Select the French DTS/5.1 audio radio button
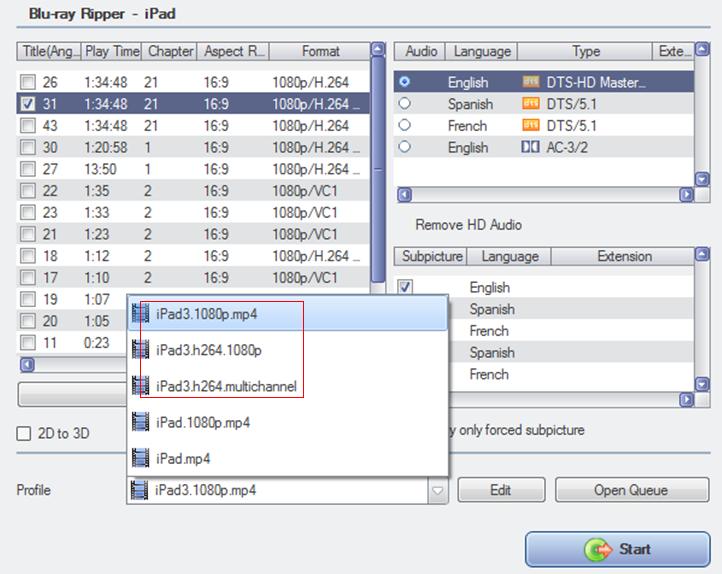The height and width of the screenshot is (574, 722). click(404, 125)
